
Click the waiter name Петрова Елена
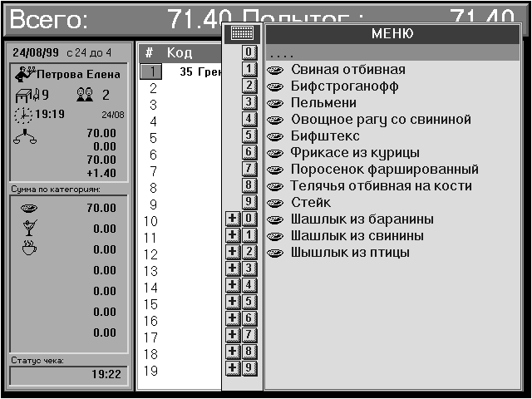[x=78, y=75]
